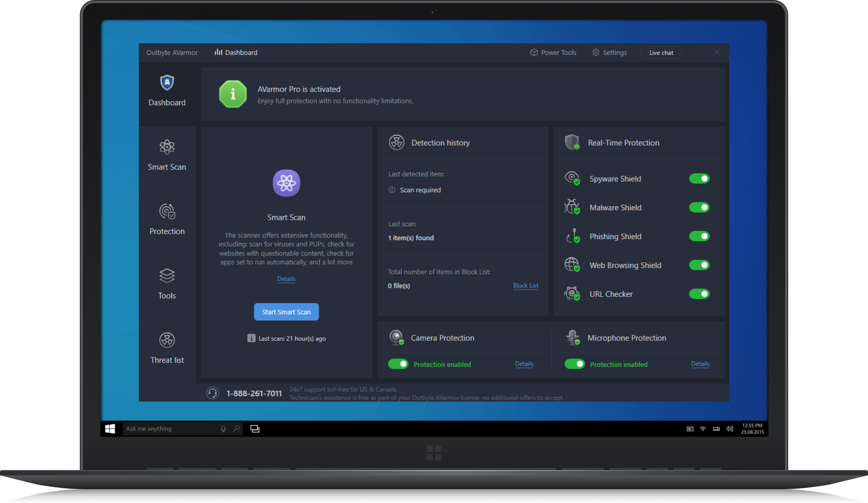Click the Dashboard shield icon in sidebar
Viewport: 868px width, 503px height.
(167, 83)
